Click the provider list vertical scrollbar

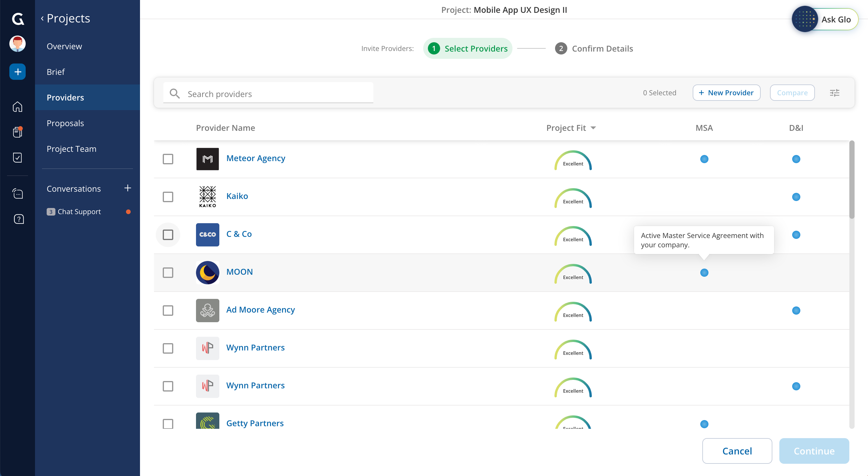[851, 180]
